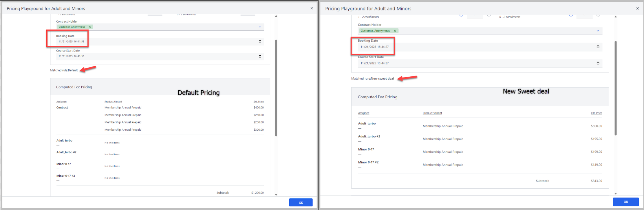The width and height of the screenshot is (644, 210).
Task: Remove Customer, Anonymous chip in Default rule dialog
Action: 90,27
